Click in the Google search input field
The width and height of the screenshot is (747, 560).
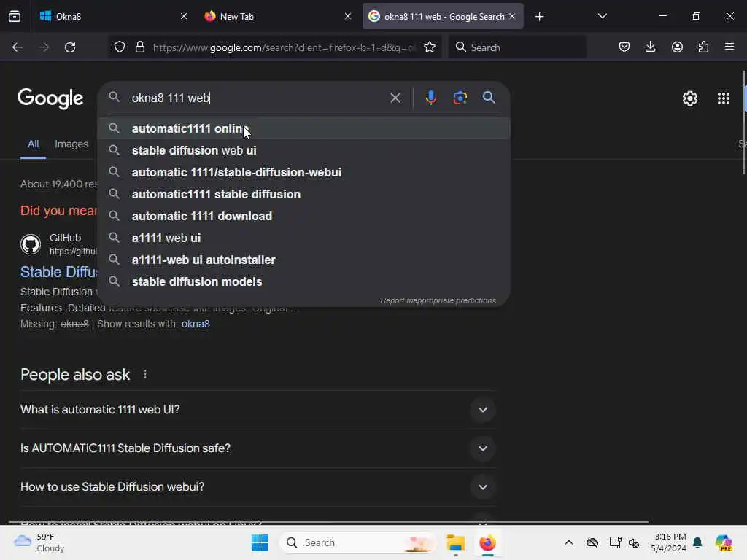(x=258, y=98)
